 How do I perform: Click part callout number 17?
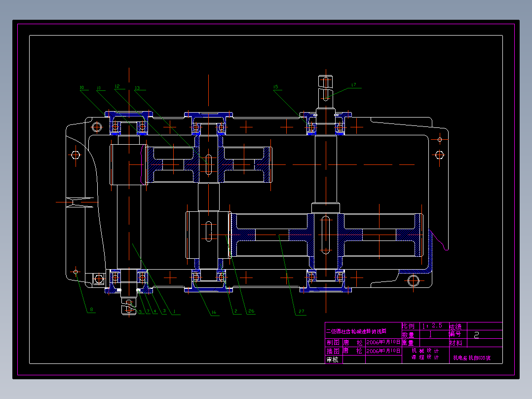click(x=353, y=85)
